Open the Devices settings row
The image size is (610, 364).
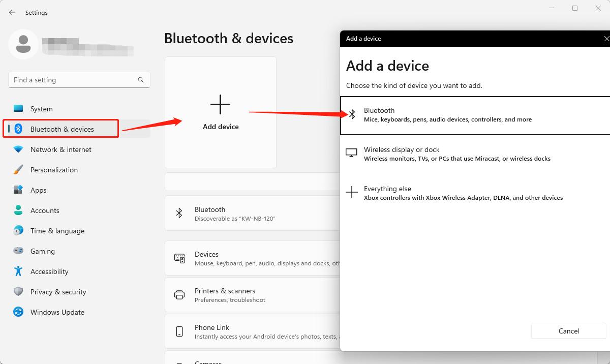click(x=253, y=258)
